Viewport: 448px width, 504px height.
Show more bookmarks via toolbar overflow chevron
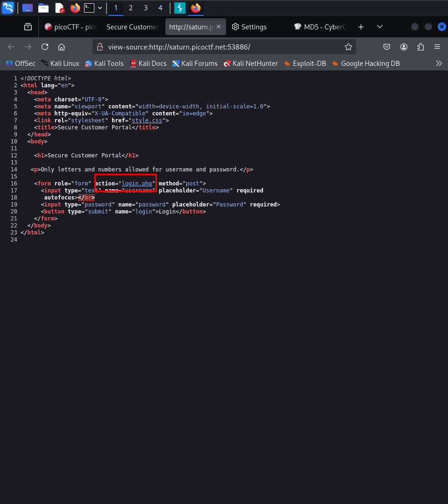439,63
